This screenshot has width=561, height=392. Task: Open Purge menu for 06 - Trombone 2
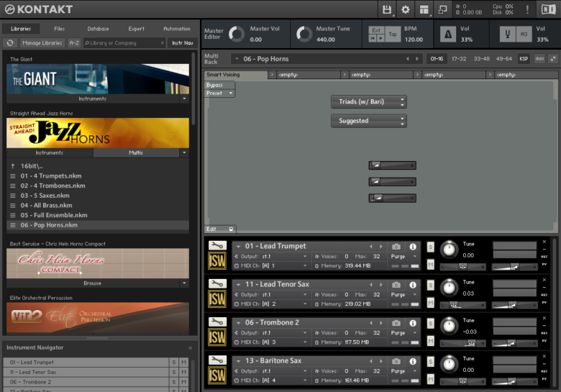tap(403, 333)
